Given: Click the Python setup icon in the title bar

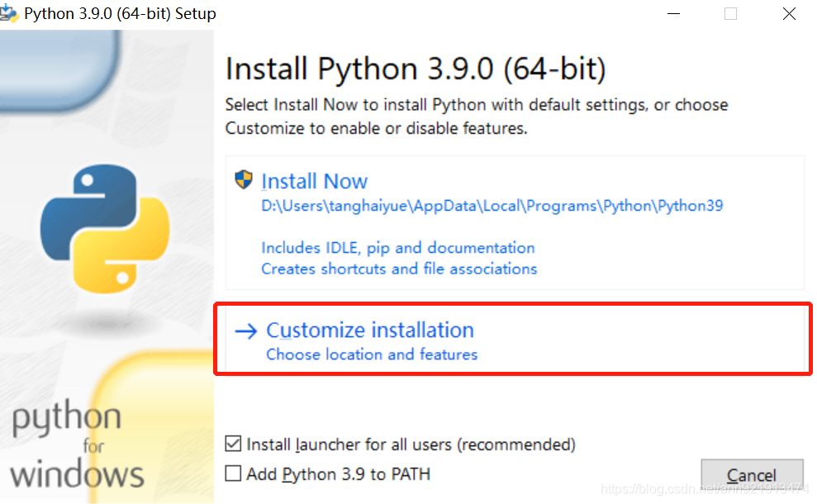Looking at the screenshot, I should [12, 12].
